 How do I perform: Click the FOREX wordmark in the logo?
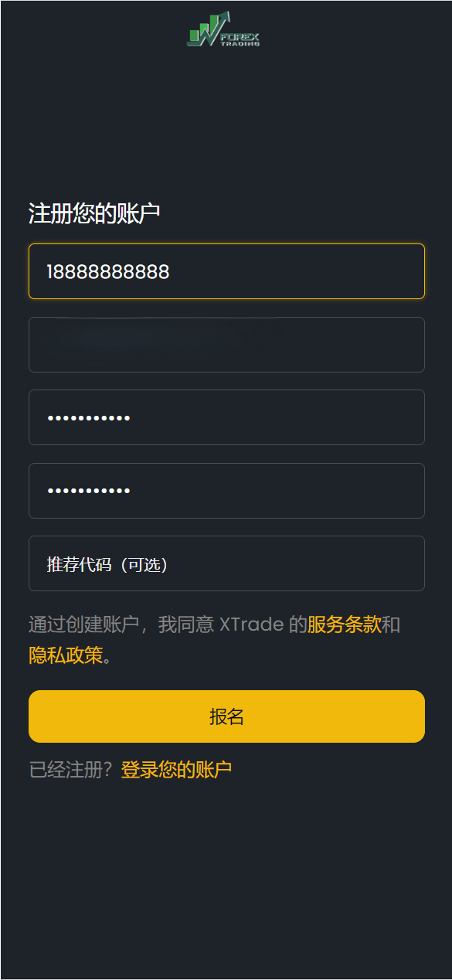[240, 36]
